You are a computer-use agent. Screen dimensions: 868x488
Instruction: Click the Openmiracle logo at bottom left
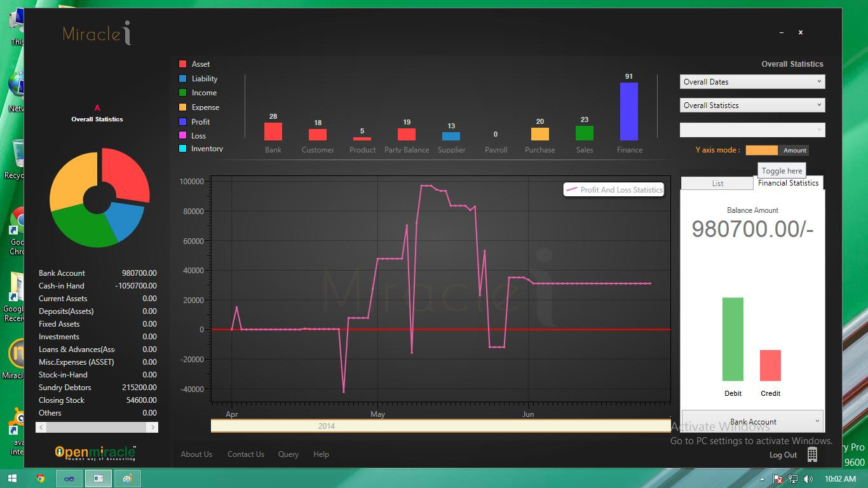click(x=95, y=452)
